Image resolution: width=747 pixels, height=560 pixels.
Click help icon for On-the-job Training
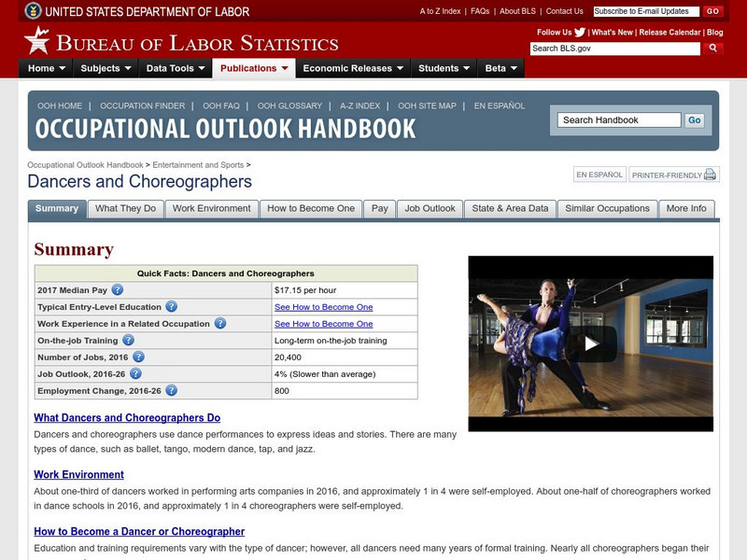(128, 340)
